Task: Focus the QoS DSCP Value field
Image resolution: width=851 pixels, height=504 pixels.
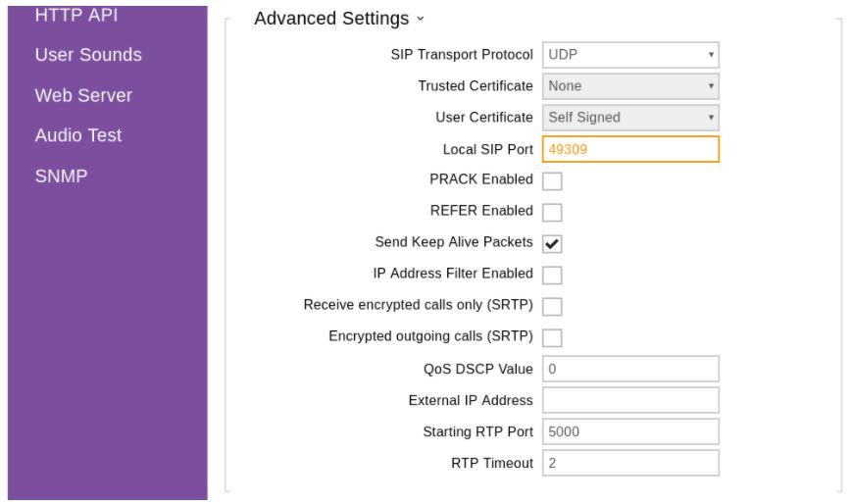Action: [629, 369]
